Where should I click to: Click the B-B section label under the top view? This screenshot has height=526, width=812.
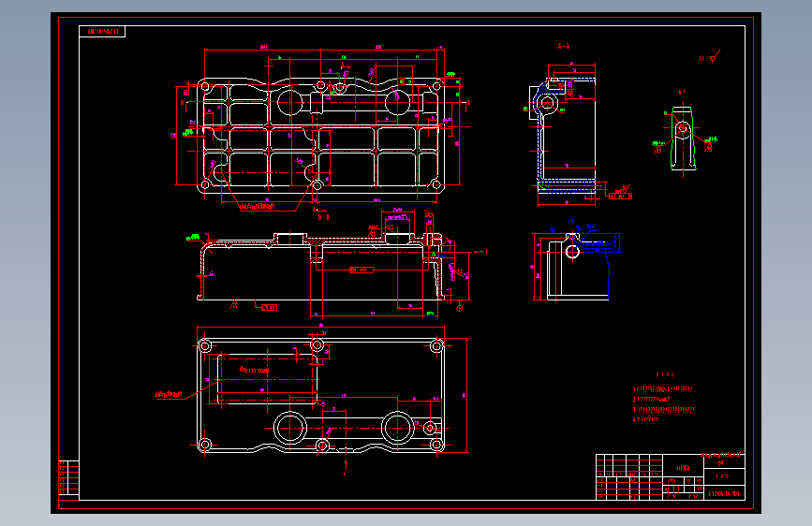(323, 217)
